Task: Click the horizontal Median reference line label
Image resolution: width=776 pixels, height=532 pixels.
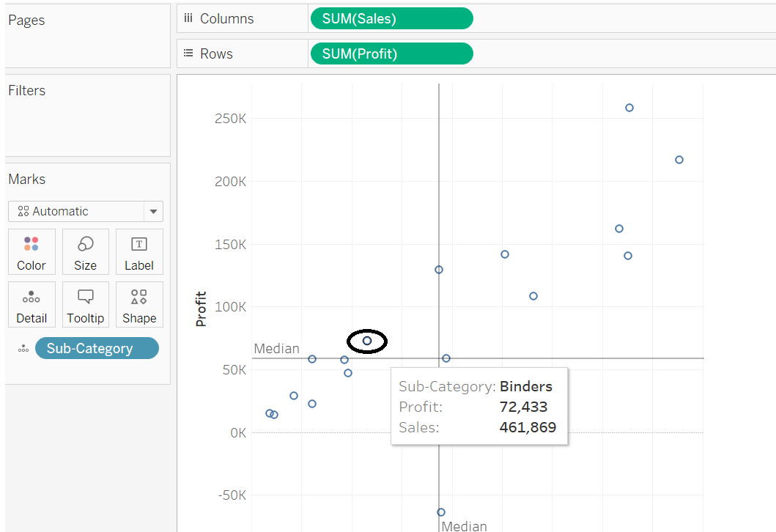Action: click(x=276, y=349)
